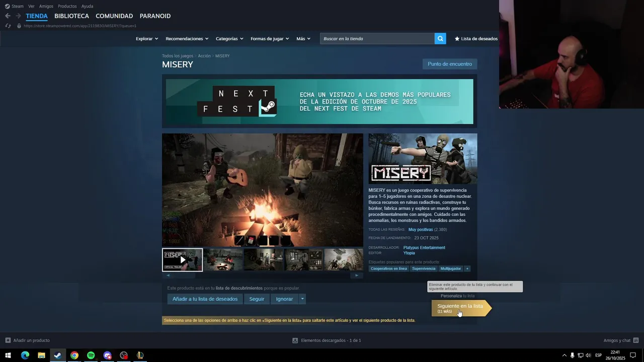The width and height of the screenshot is (644, 362).
Task: Click the Muy positivas reviews link
Action: pos(421,230)
